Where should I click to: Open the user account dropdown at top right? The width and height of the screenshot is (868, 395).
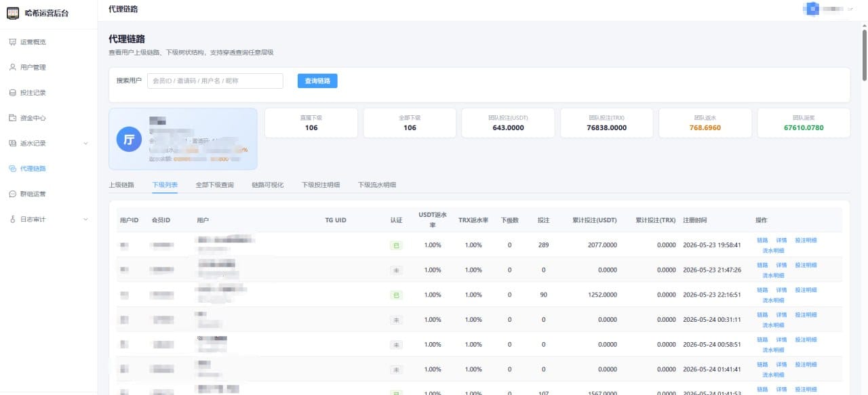coord(828,9)
